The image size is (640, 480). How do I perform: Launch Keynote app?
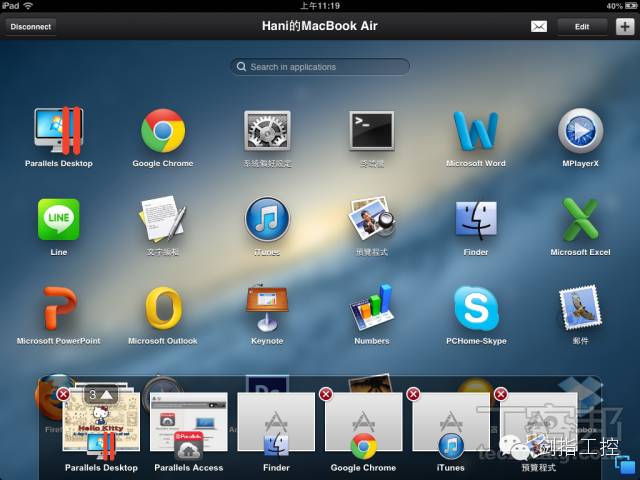267,308
